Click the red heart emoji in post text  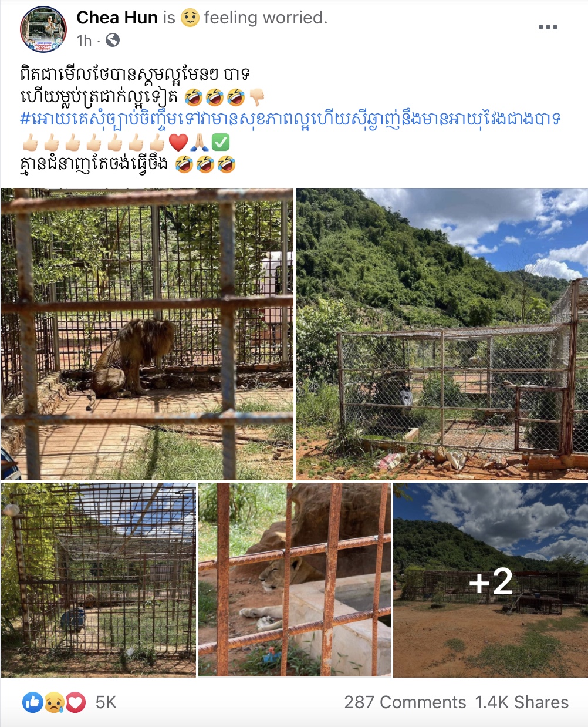coord(178,142)
